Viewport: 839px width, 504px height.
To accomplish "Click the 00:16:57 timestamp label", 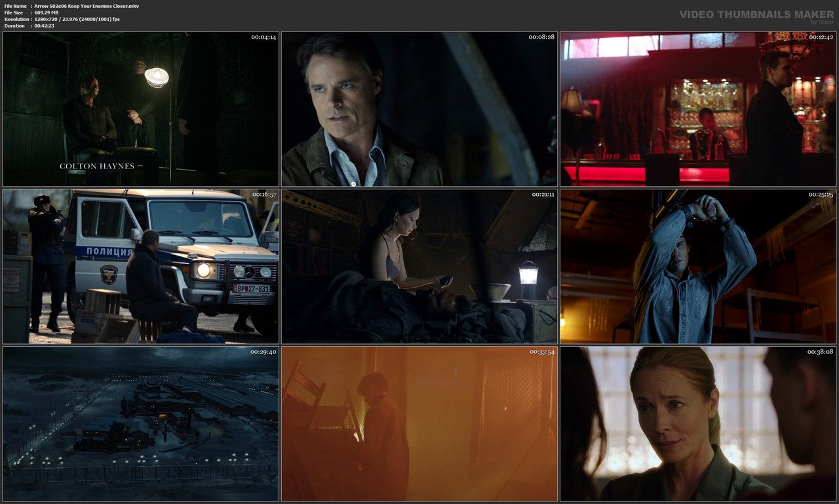I will click(x=263, y=195).
